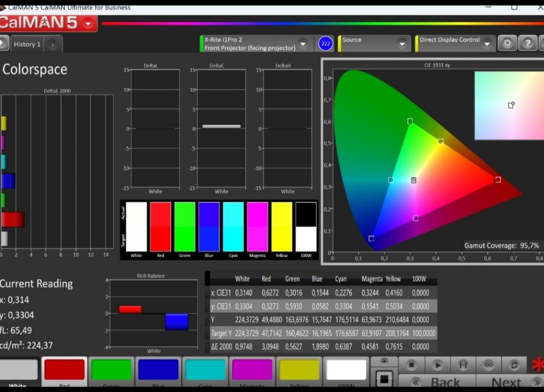Click the stop measurement button

[x=411, y=365]
